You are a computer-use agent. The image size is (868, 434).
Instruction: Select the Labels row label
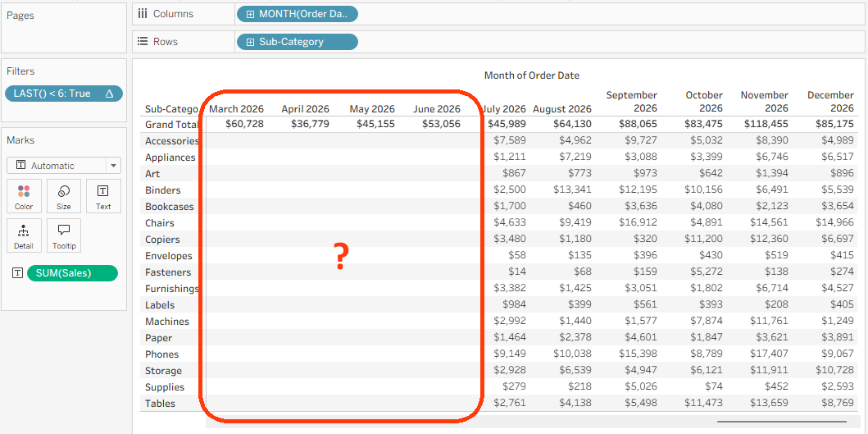tap(160, 305)
